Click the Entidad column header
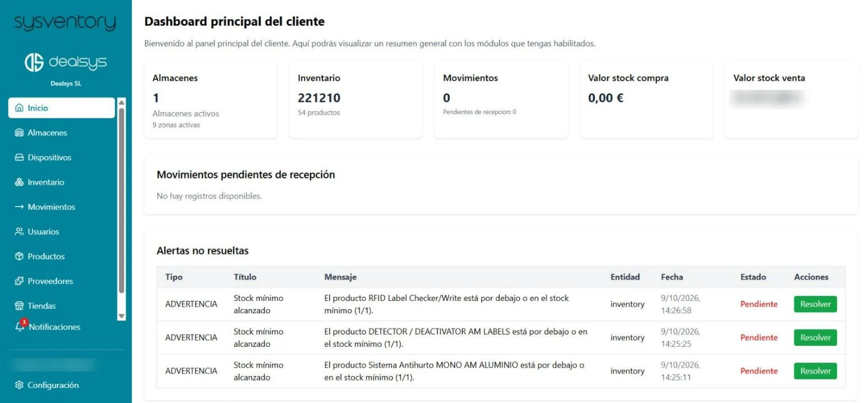This screenshot has height=403, width=868. pyautogui.click(x=625, y=277)
